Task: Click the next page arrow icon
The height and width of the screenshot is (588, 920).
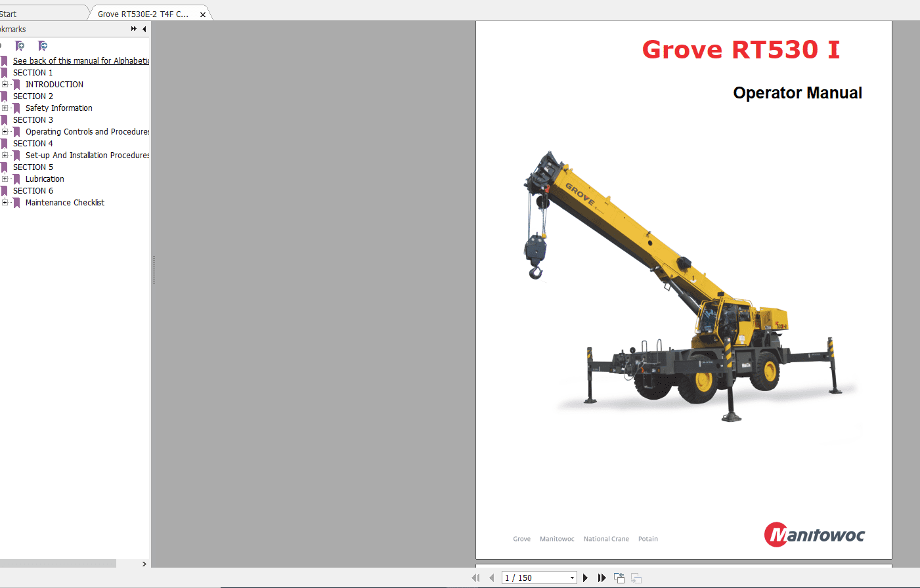Action: [585, 577]
